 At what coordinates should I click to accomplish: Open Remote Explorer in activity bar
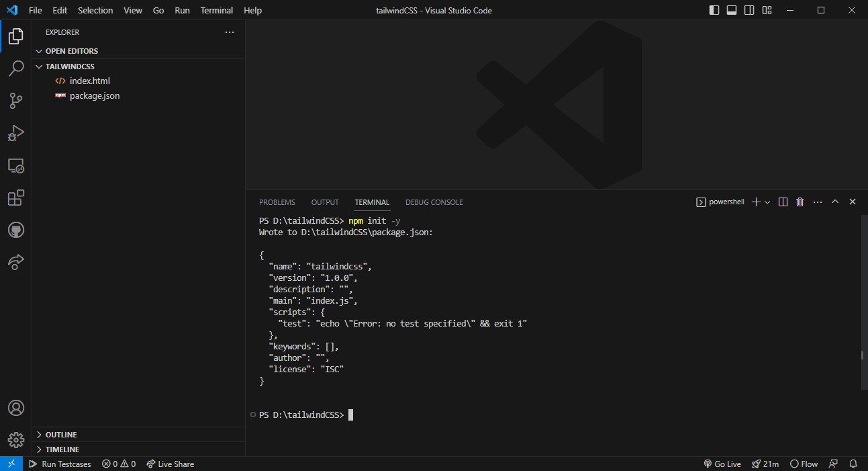point(16,165)
